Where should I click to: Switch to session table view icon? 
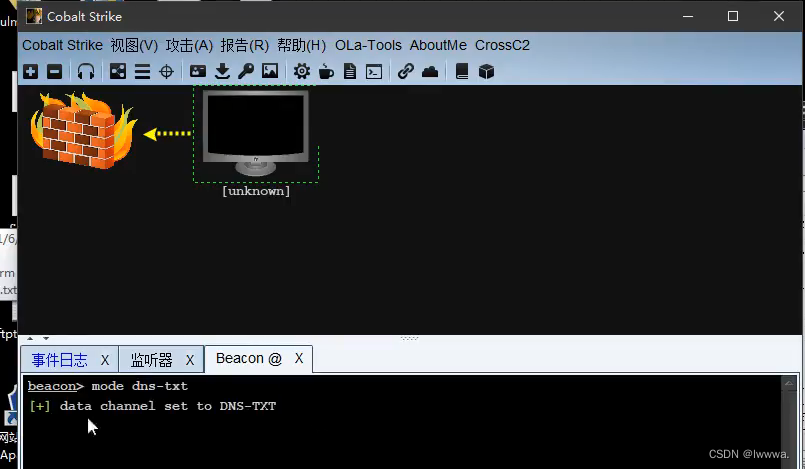pyautogui.click(x=142, y=72)
